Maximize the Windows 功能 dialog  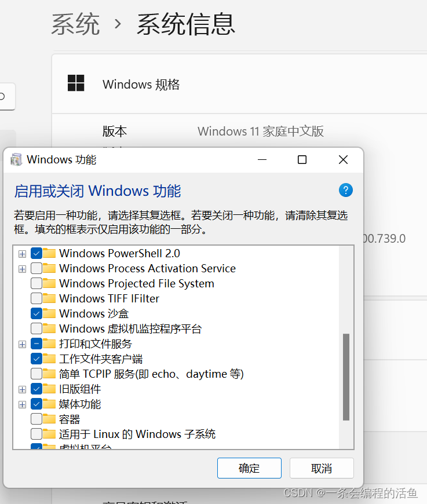[x=302, y=159]
